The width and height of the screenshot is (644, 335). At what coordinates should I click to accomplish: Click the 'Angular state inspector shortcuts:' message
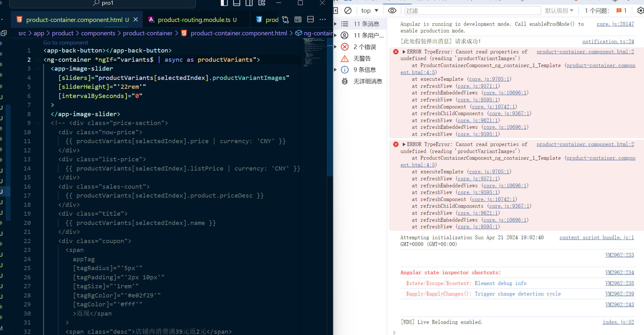(450, 272)
